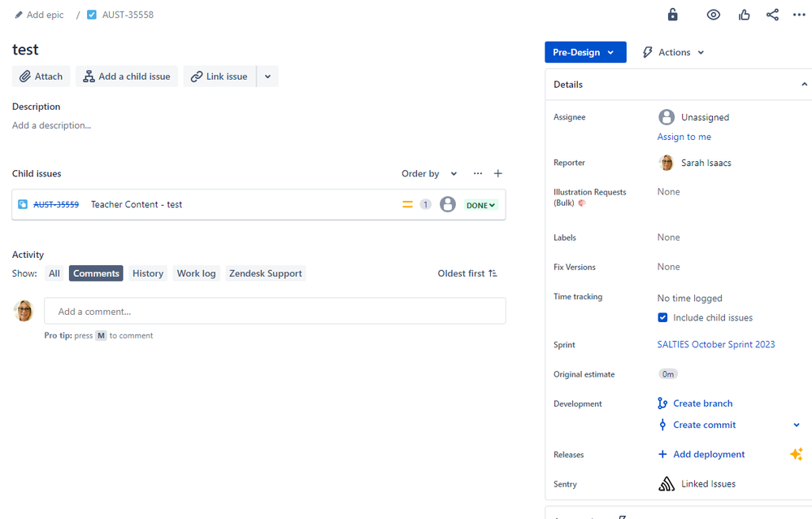Screen dimensions: 812x519
Task: Click Sarah Isaacs reporter avatar
Action: coord(667,163)
